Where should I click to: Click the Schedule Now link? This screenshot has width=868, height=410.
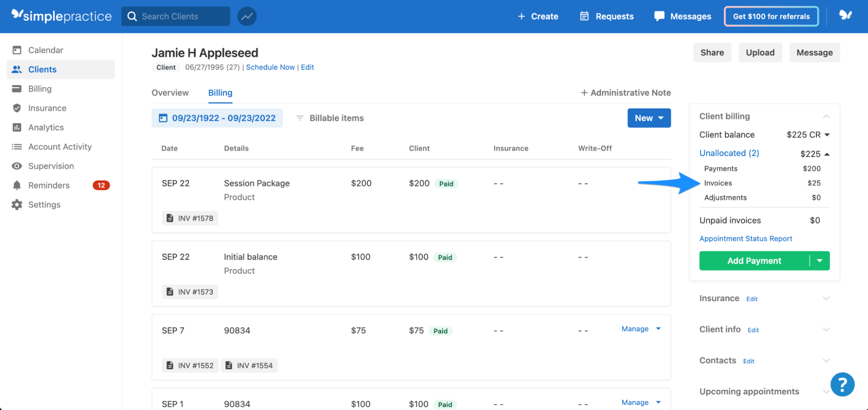click(x=271, y=67)
